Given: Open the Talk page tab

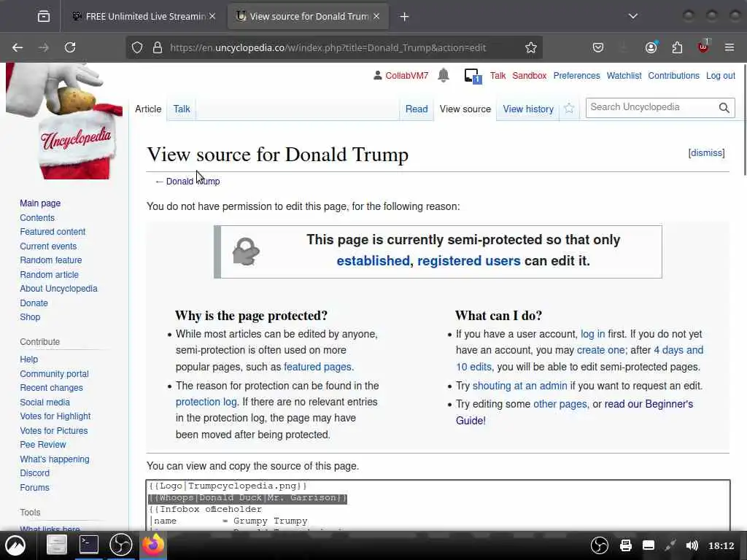Looking at the screenshot, I should pyautogui.click(x=182, y=109).
